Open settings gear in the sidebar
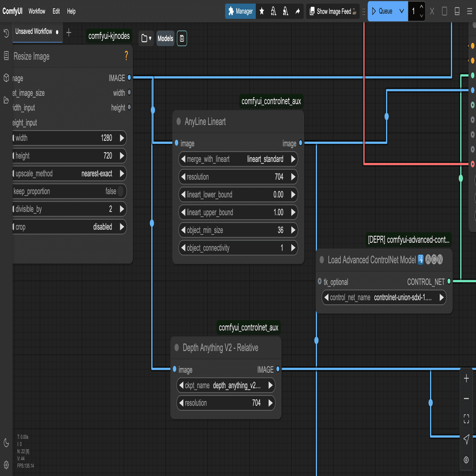This screenshot has height=476, width=476. tap(6, 465)
